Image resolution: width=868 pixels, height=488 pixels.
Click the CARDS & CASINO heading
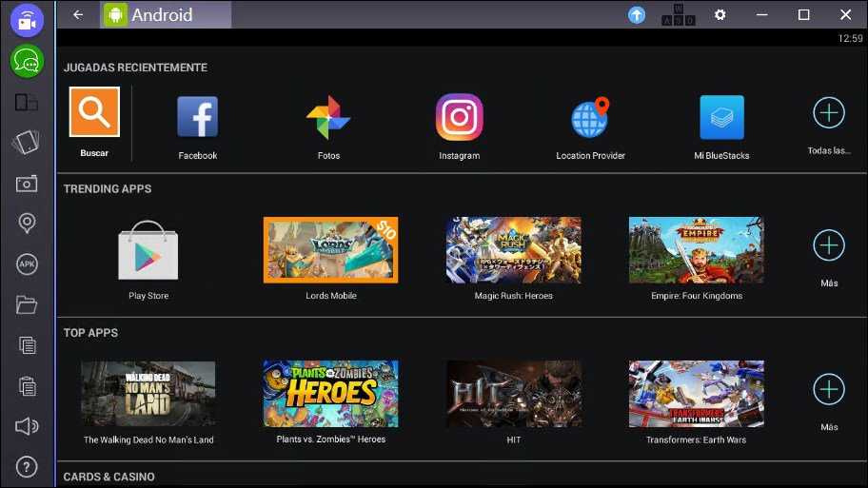[x=109, y=477]
